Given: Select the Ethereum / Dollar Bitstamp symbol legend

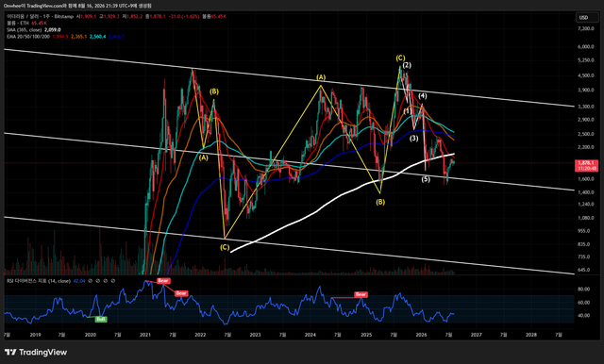Looking at the screenshot, I should (40, 17).
